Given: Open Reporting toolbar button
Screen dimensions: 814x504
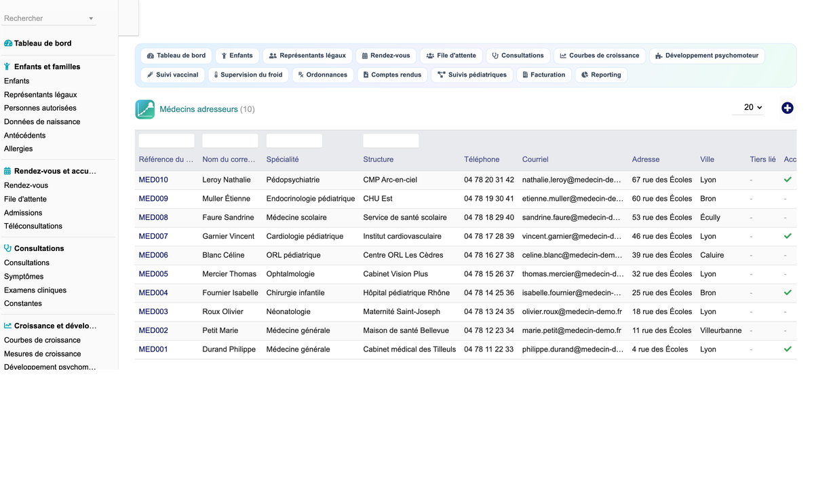Looking at the screenshot, I should [x=601, y=75].
